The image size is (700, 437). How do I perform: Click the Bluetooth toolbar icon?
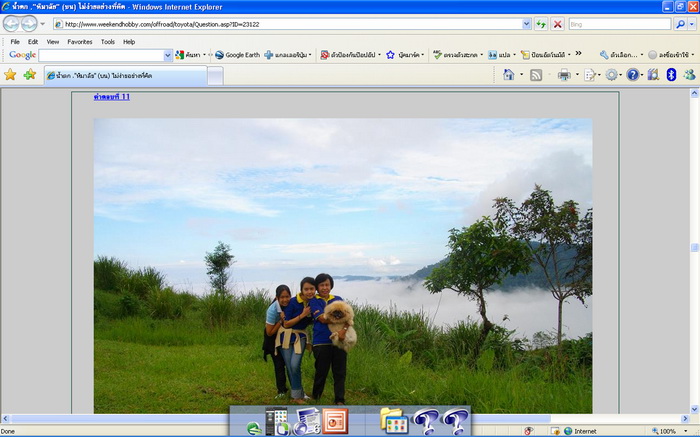(x=671, y=75)
